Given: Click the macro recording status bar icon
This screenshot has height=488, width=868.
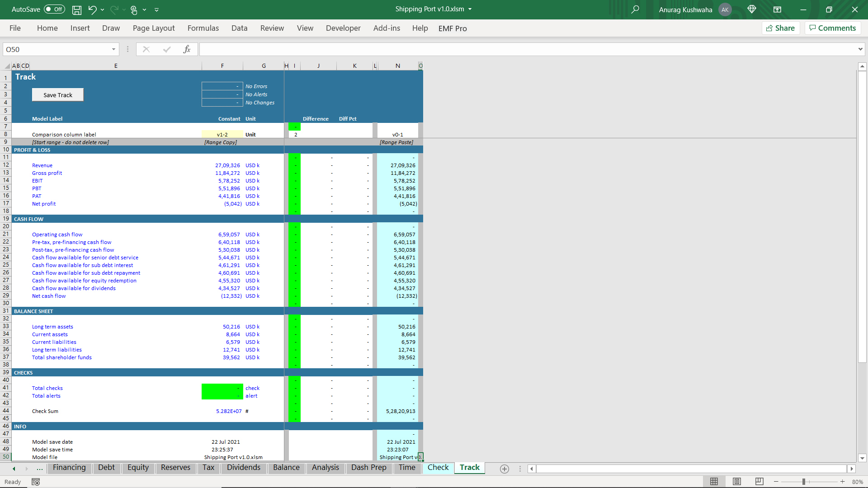Looking at the screenshot, I should (36, 482).
